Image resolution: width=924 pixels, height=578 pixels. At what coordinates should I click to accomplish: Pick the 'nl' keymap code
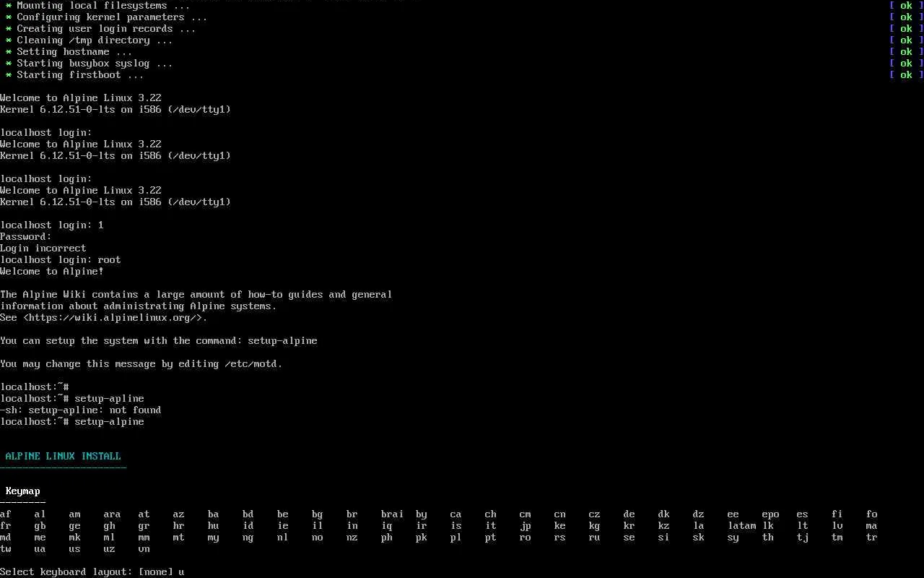click(283, 537)
